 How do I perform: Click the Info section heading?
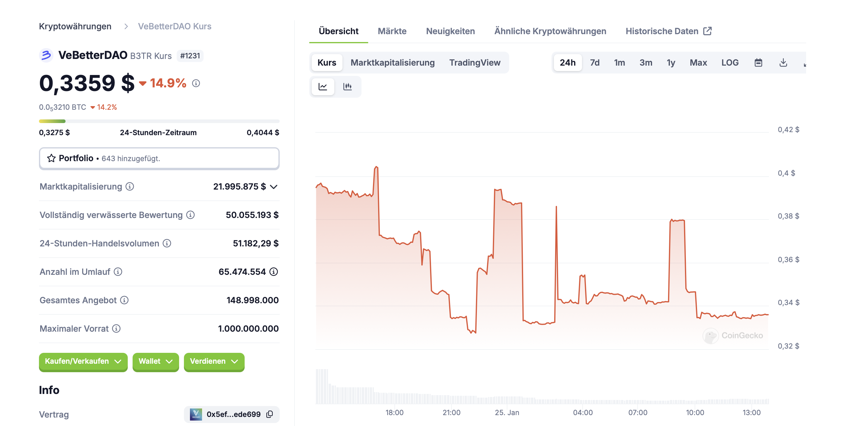click(49, 390)
